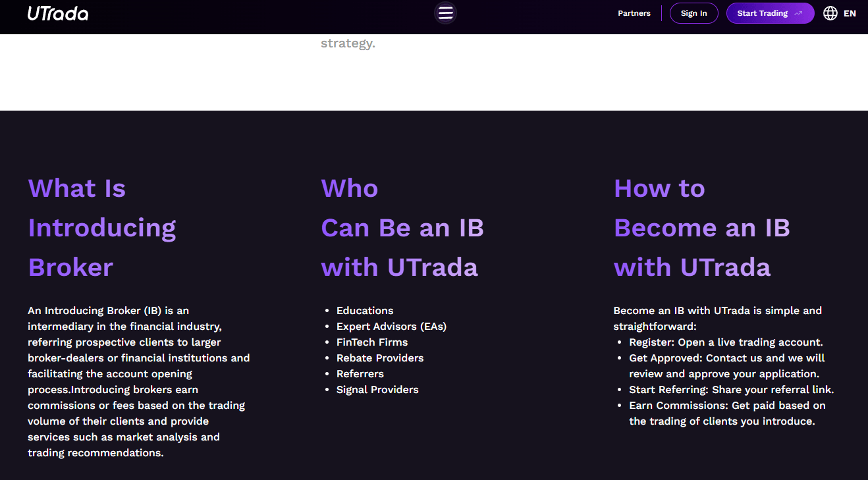Click "Become an IB with UTrada is simple" text
This screenshot has width=868, height=480.
[x=718, y=319]
